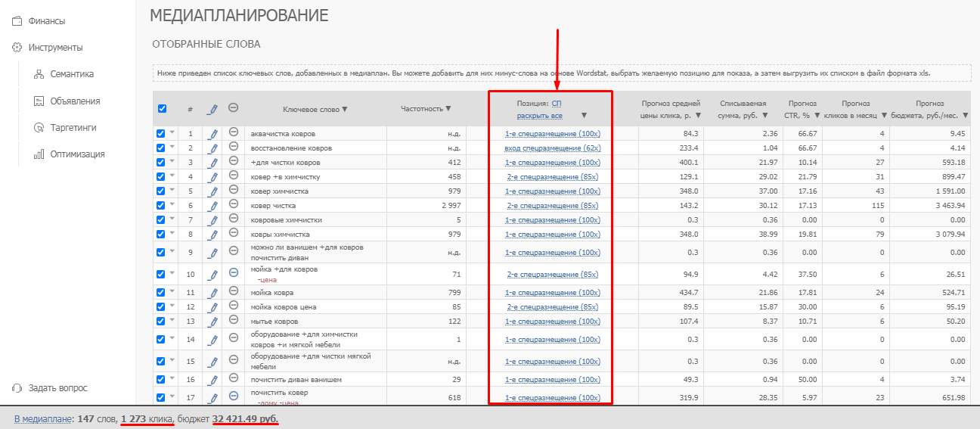Click the Финансы wallet icon in the sidebar
This screenshot has height=429, width=980.
pyautogui.click(x=17, y=21)
